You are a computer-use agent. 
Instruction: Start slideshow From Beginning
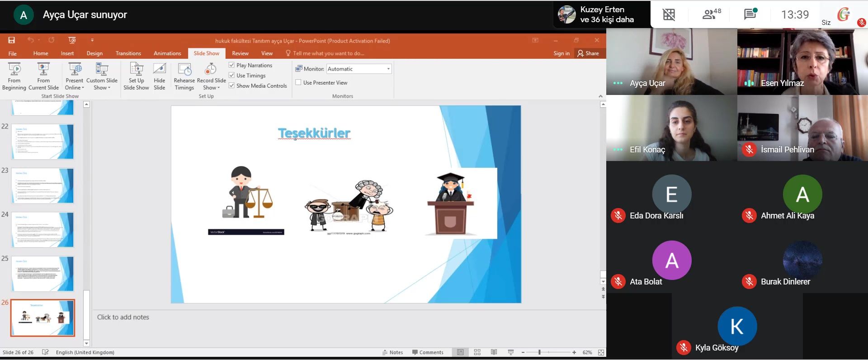pos(14,76)
